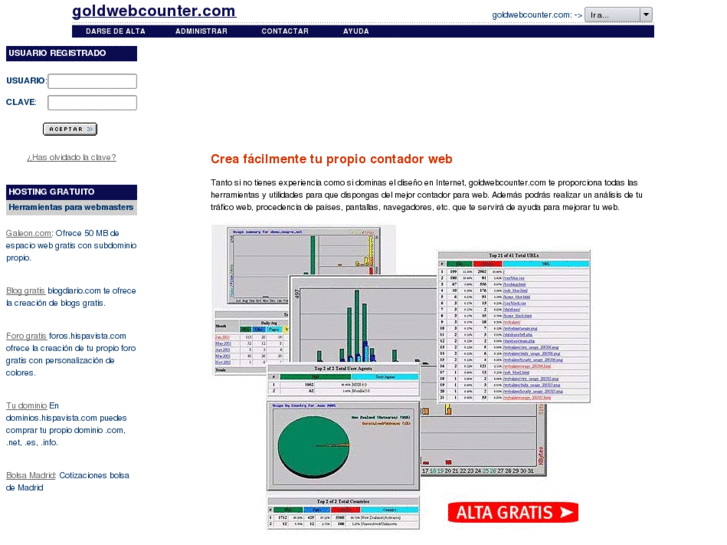The image size is (727, 545).
Task: Click the USUARIO REGISTRADO header
Action: (x=71, y=53)
